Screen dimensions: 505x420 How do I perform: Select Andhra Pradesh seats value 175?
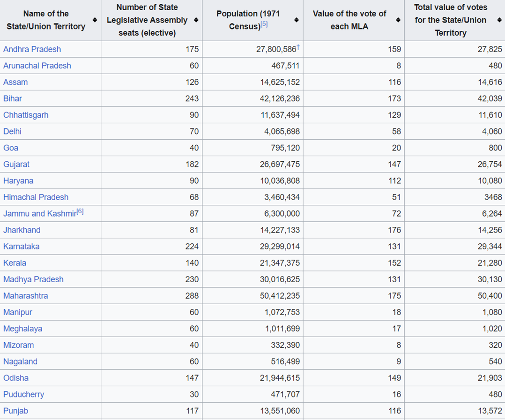192,49
